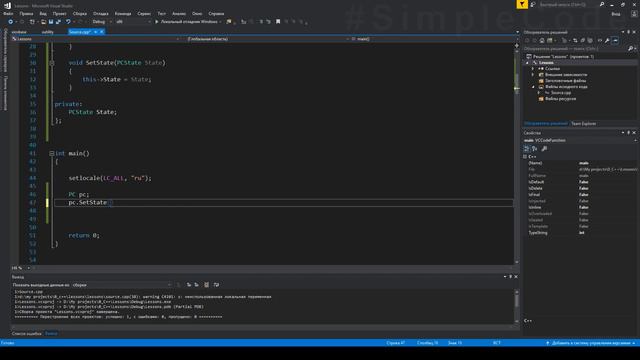Click the Save All toolbar icon
This screenshot has width=640, height=360.
[x=58, y=22]
